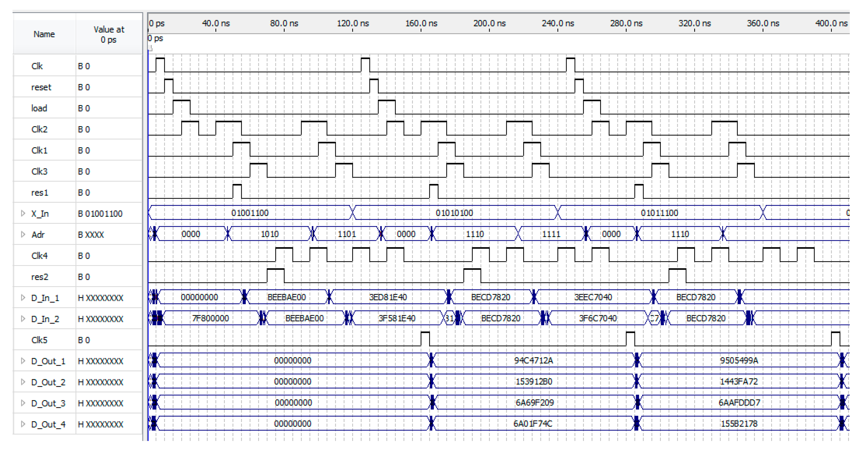Select the Clk signal row
The width and height of the screenshot is (868, 454).
tap(37, 66)
